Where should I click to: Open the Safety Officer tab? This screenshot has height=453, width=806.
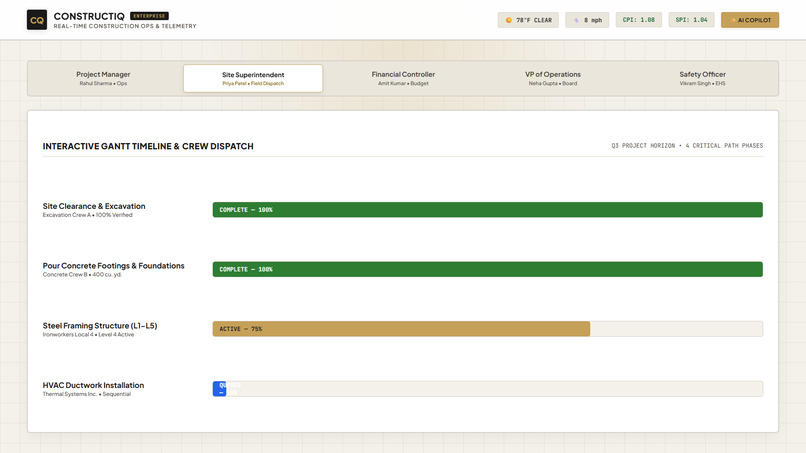point(703,78)
